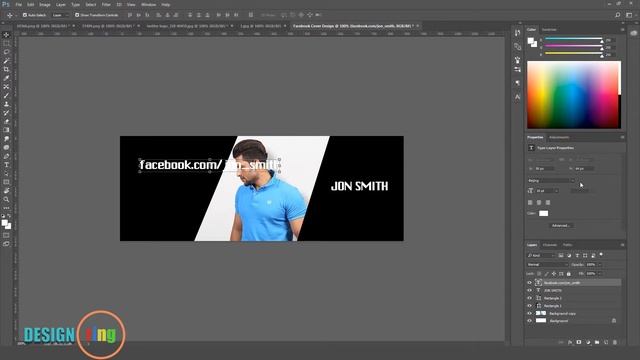Add a layer mask icon
The width and height of the screenshot is (640, 360).
(x=579, y=342)
